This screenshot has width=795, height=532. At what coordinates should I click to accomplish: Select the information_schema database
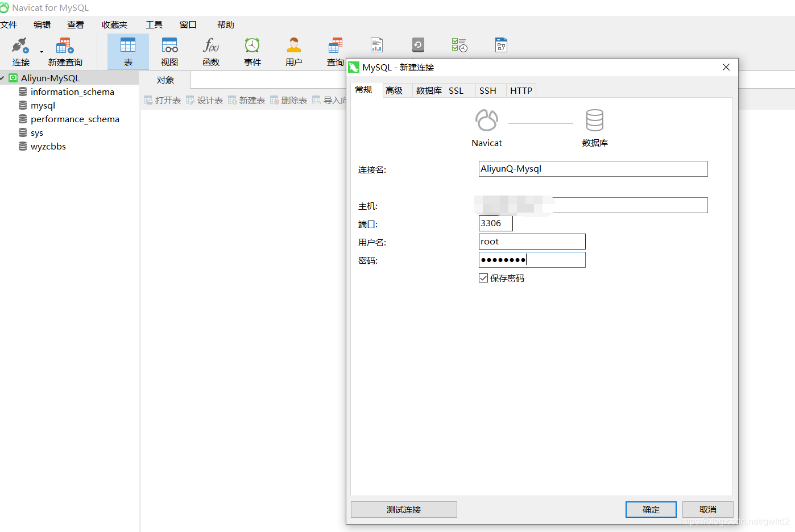72,92
